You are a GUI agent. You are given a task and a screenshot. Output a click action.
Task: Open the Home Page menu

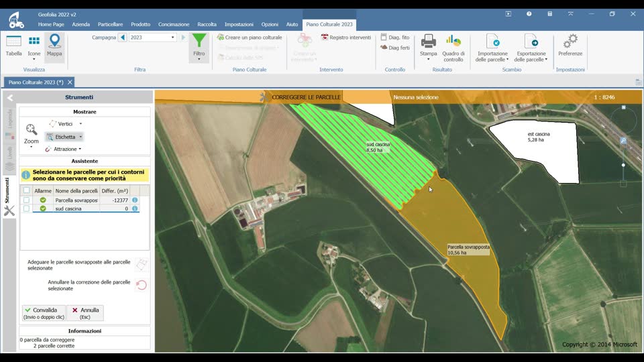[51, 24]
